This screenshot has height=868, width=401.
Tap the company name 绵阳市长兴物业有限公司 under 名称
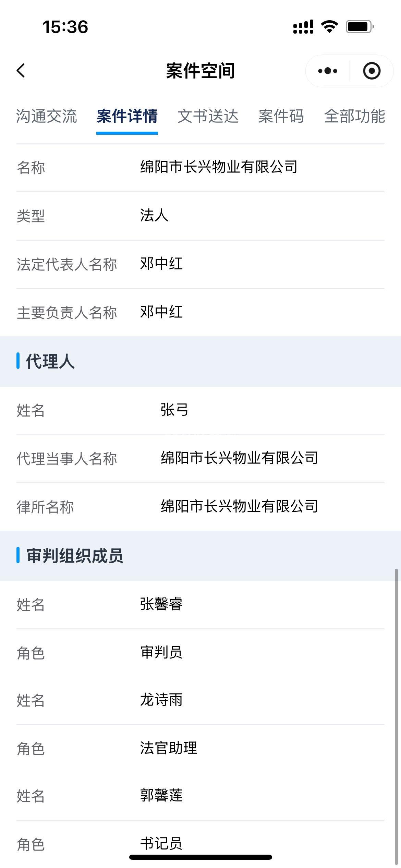click(219, 167)
